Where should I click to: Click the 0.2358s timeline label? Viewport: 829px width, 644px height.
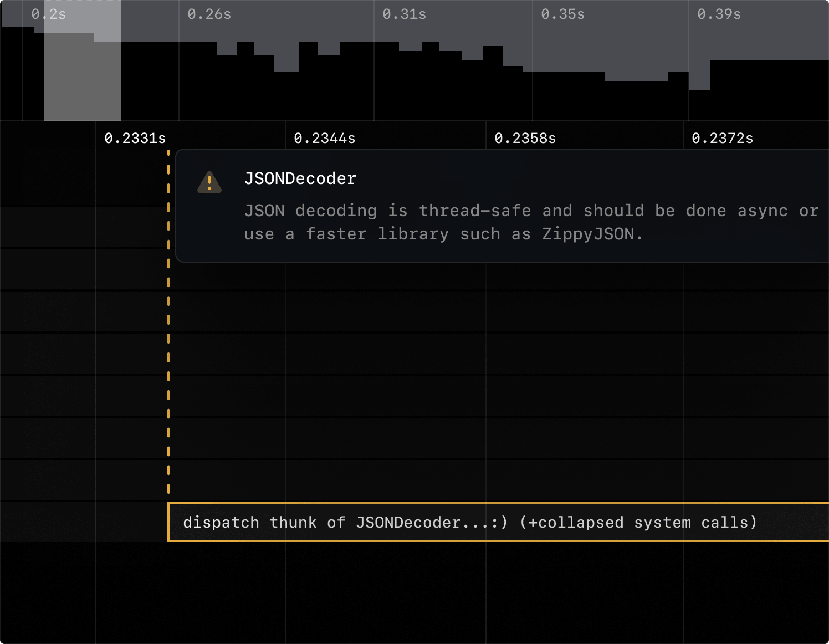coord(525,138)
